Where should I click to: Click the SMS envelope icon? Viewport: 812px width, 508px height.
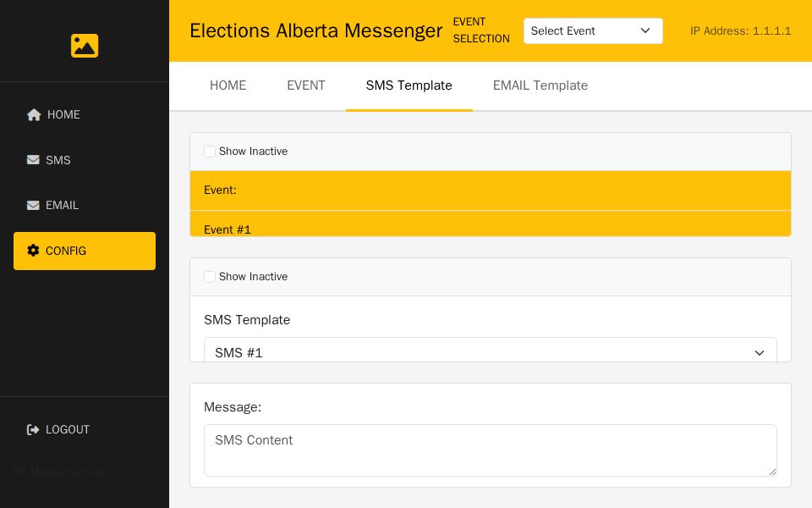(x=33, y=160)
